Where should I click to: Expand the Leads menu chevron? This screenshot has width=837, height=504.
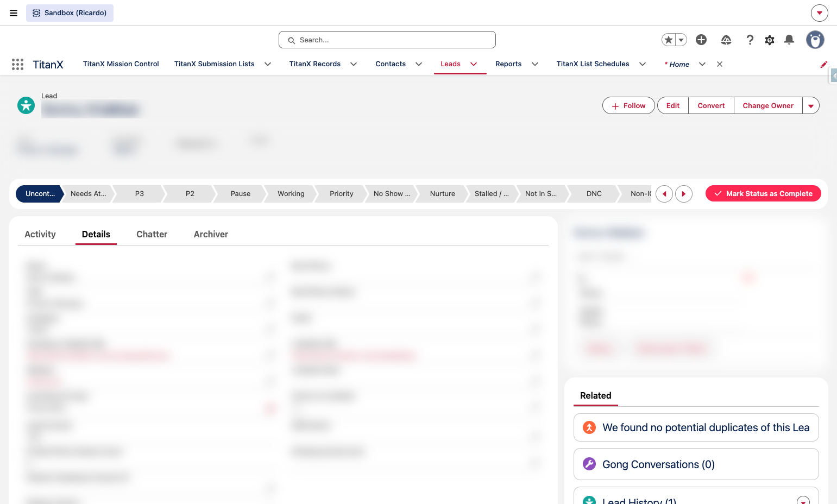pyautogui.click(x=474, y=64)
